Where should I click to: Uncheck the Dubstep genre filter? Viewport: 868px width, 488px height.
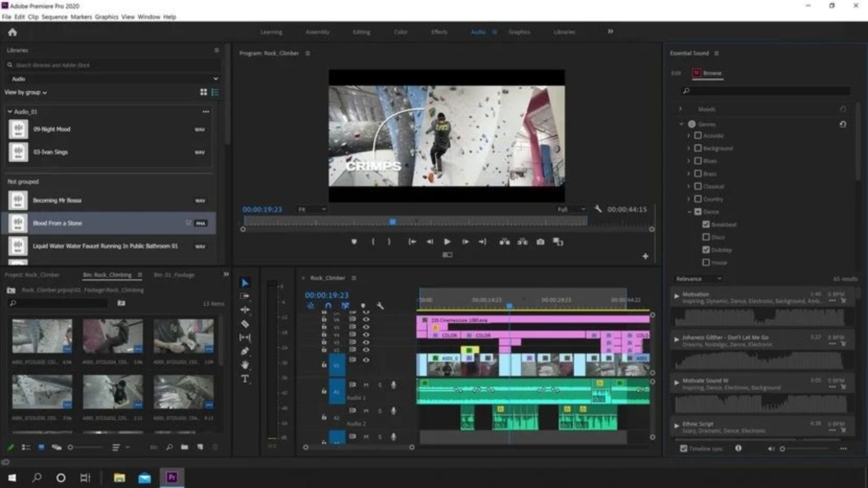[x=706, y=249]
